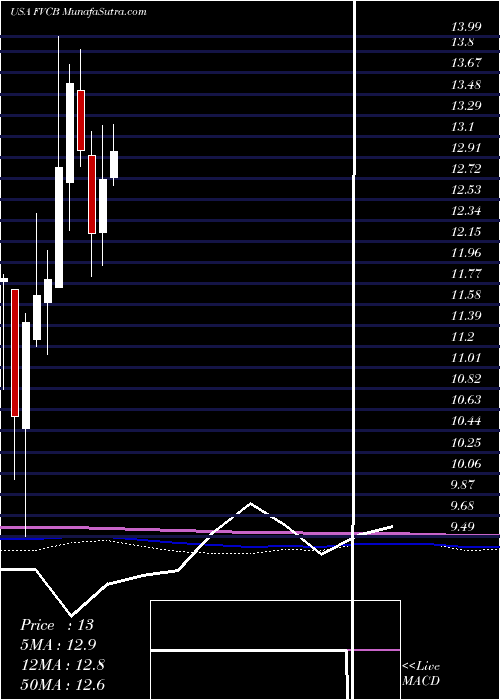Click the 10.25 price axis label
Screen dimensions: 500x700
pos(466,442)
